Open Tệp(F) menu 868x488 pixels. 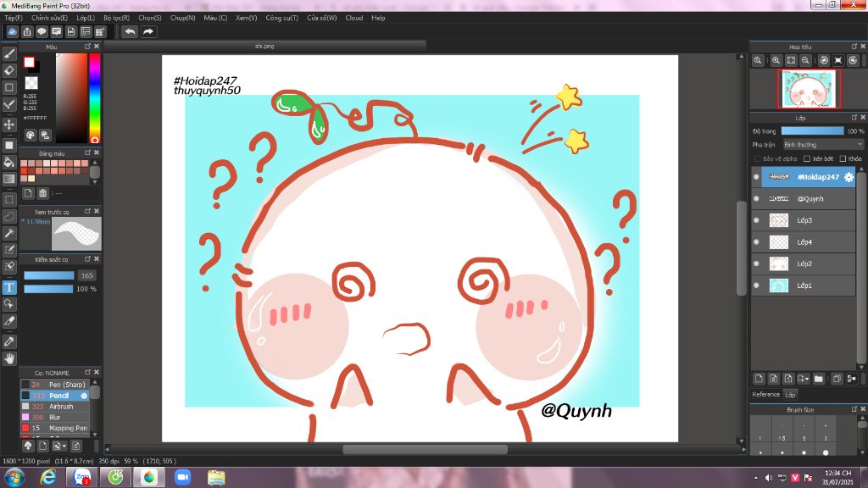point(14,18)
